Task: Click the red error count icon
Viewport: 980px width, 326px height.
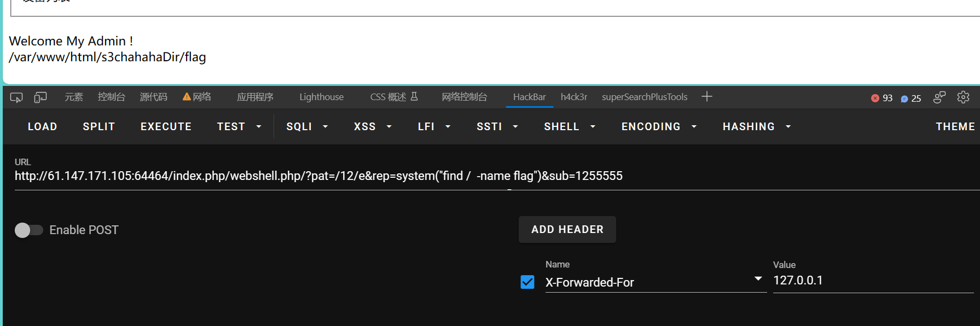Action: tap(875, 98)
